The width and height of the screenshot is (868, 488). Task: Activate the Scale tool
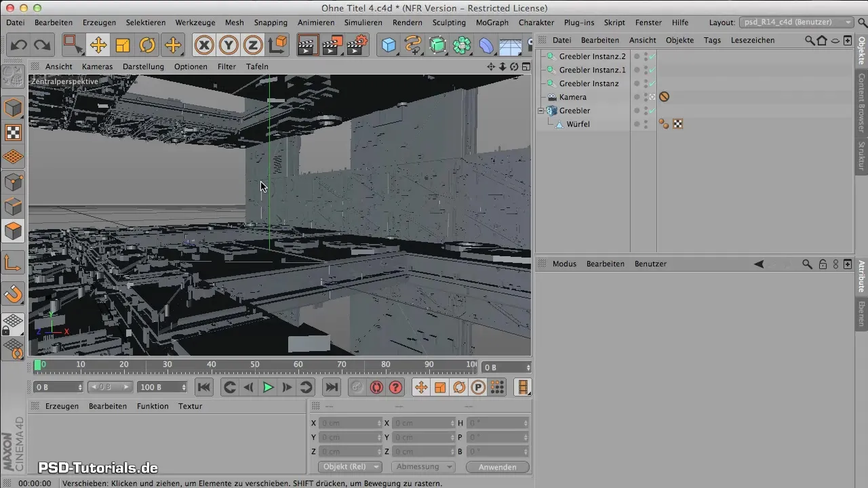click(123, 45)
